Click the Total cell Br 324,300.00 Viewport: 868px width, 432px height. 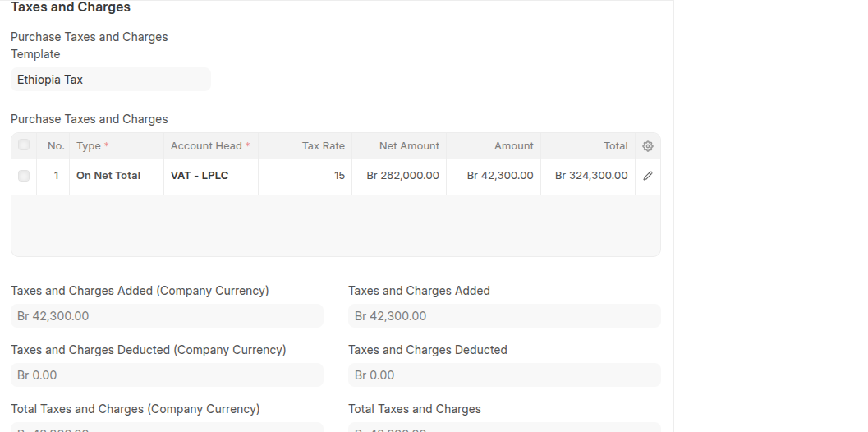click(x=588, y=176)
